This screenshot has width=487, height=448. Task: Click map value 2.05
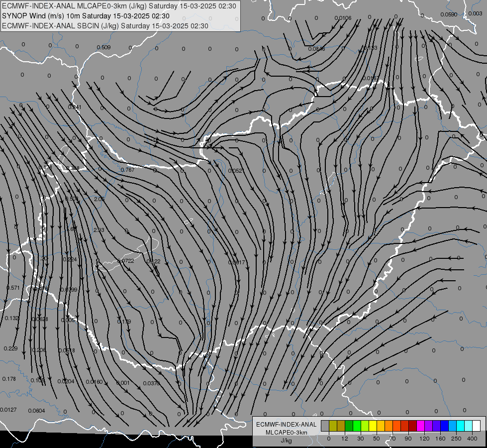coord(99,199)
